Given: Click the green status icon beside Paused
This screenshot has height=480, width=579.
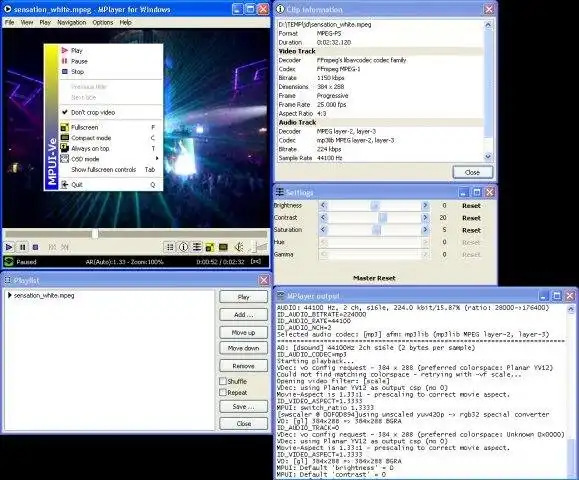Looking at the screenshot, I should pyautogui.click(x=9, y=262).
